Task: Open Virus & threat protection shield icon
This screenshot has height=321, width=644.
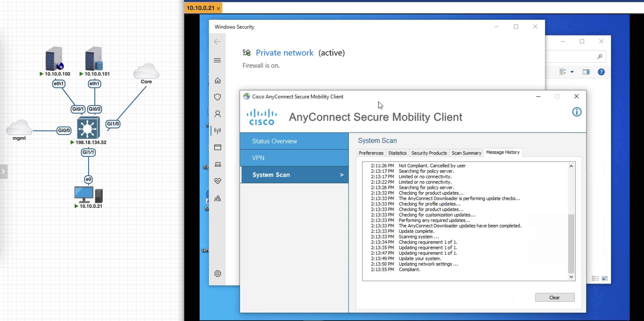Action: 218,97
